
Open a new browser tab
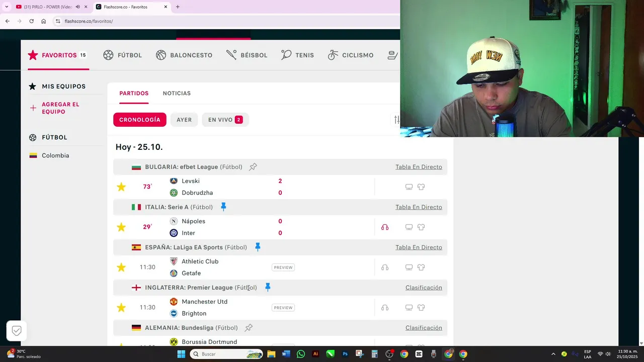point(178,7)
